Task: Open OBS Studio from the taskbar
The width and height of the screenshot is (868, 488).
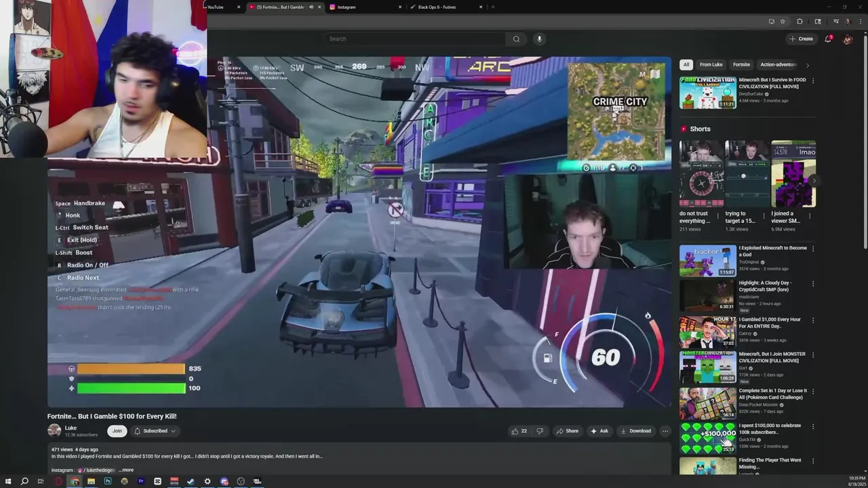Action: pyautogui.click(x=241, y=481)
